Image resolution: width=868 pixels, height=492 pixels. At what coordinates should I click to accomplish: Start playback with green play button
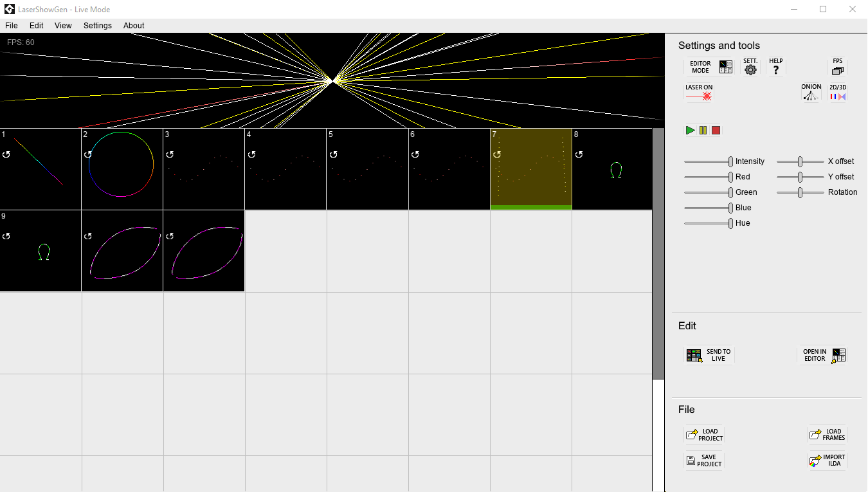click(x=690, y=131)
